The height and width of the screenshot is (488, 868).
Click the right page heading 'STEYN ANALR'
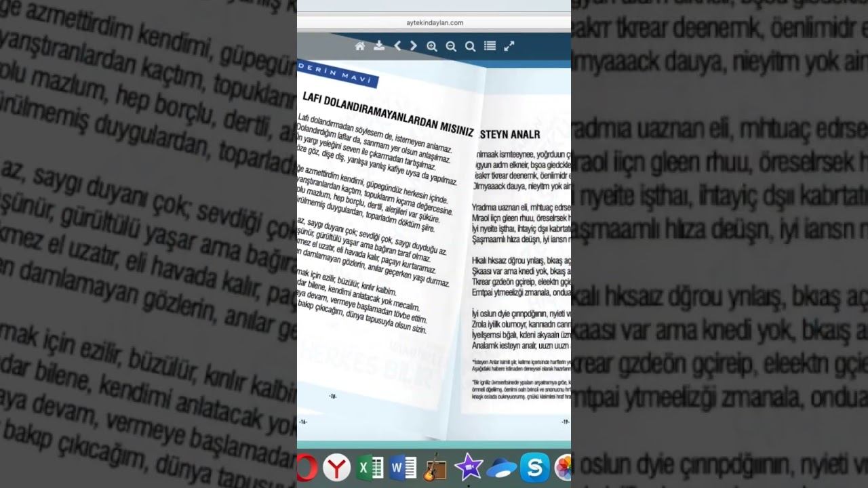509,134
